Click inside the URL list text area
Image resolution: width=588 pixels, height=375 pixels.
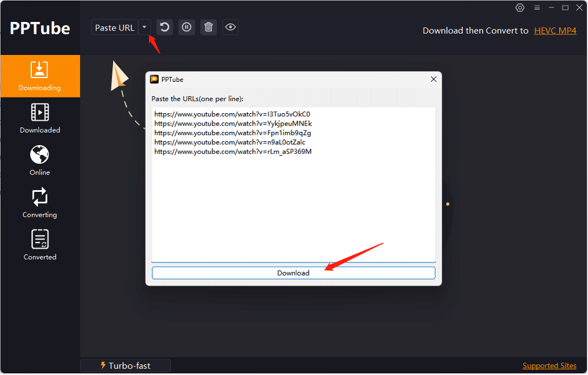coord(293,187)
